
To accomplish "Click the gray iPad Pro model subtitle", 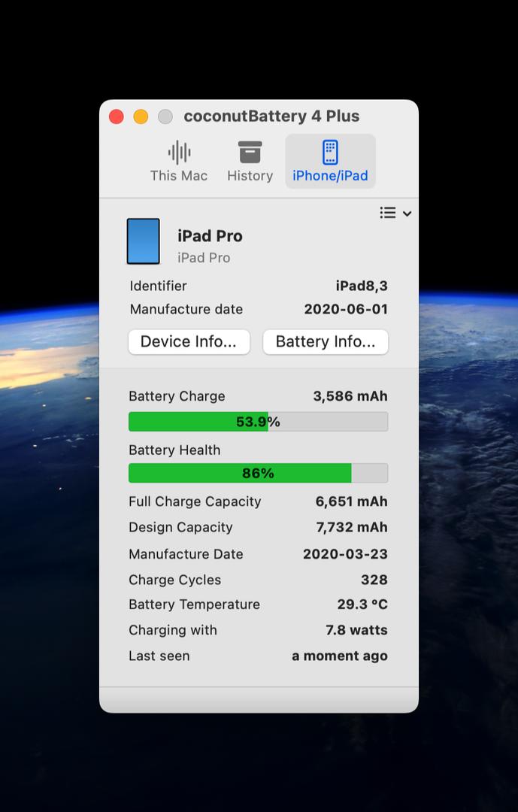I will (x=204, y=258).
